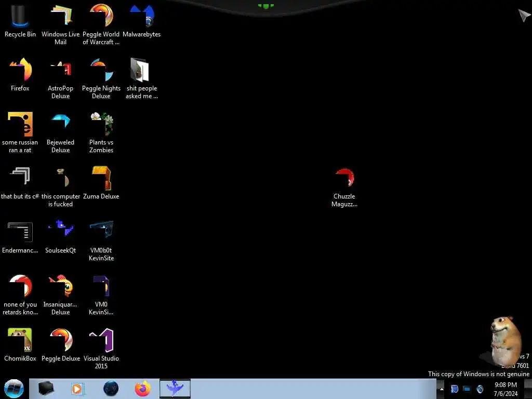532x399 pixels.
Task: Open AstroPop Deluxe game icon
Action: click(x=61, y=79)
